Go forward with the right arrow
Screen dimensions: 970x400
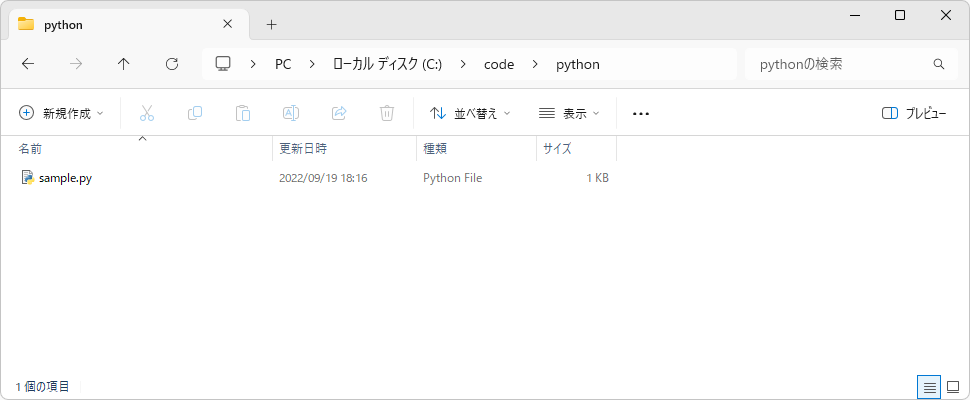(76, 64)
